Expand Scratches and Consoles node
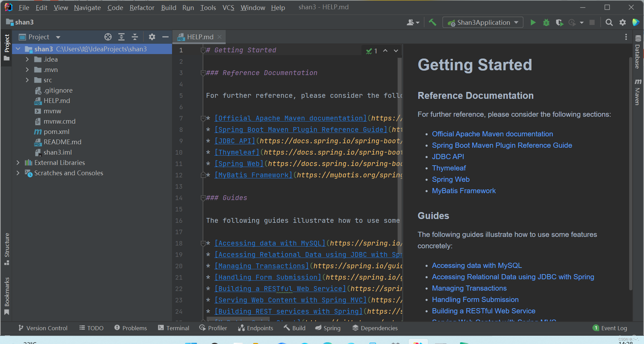The width and height of the screenshot is (644, 344). [18, 173]
